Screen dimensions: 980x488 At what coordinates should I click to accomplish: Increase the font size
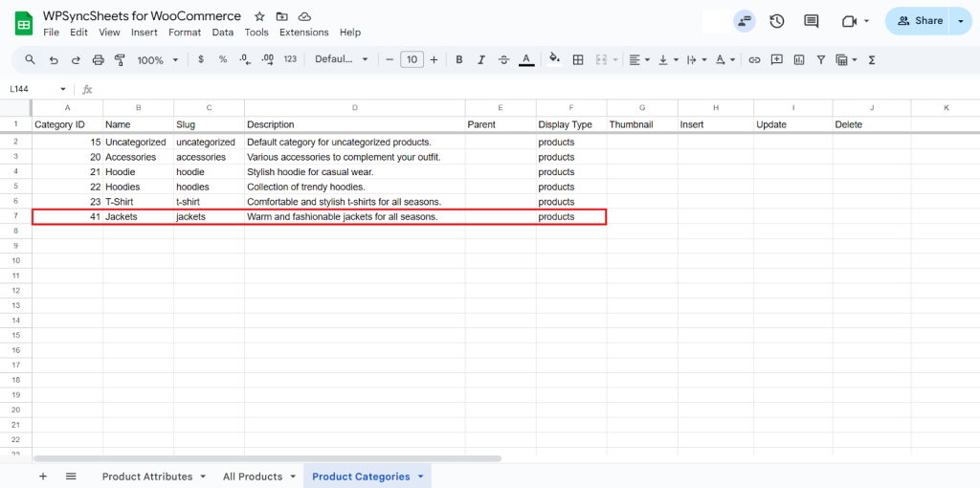[434, 60]
